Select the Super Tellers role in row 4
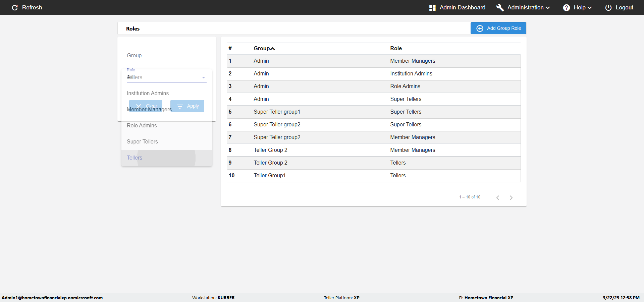 406,99
